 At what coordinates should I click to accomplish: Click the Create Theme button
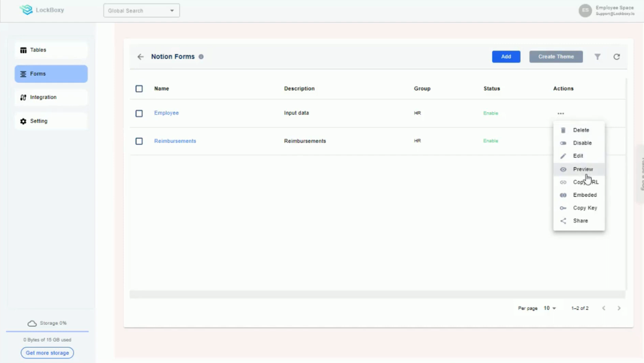pos(556,57)
